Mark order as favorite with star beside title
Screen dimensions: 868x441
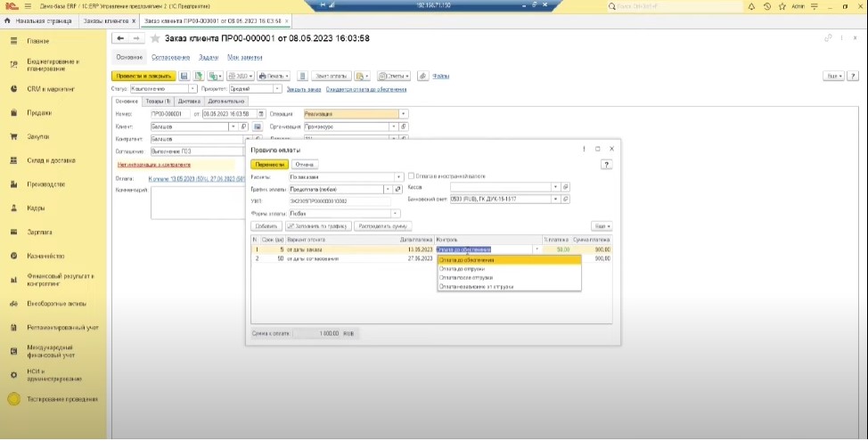pos(155,38)
